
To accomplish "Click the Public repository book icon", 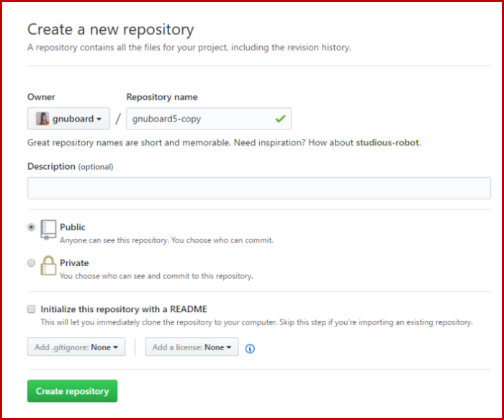I will pyautogui.click(x=48, y=230).
